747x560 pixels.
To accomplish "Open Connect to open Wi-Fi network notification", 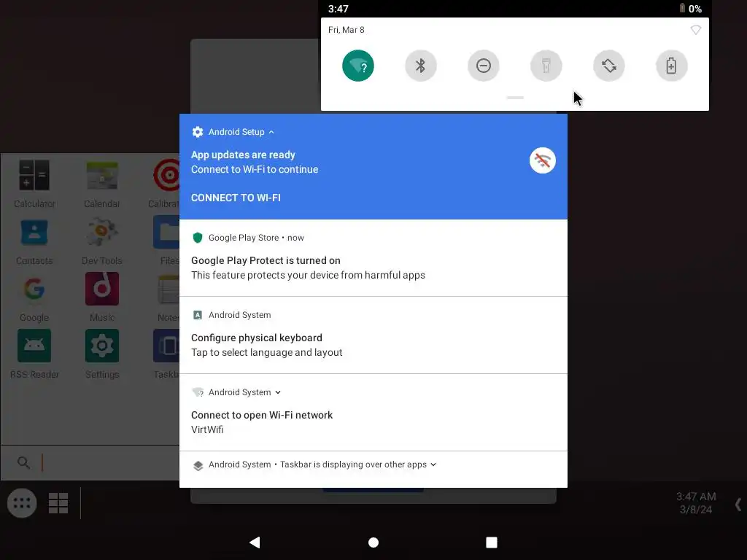I will click(373, 413).
